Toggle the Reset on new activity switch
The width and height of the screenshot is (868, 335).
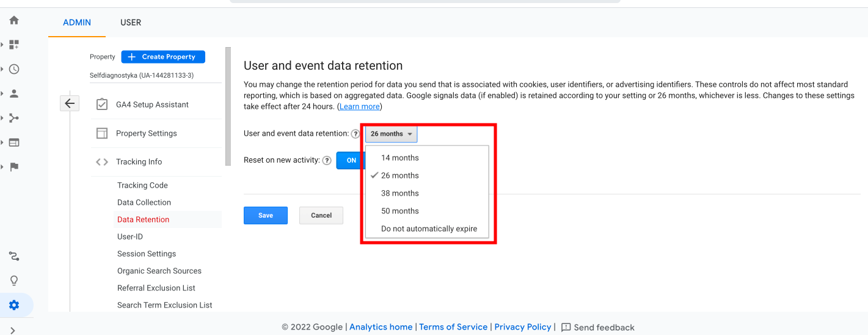(x=351, y=161)
